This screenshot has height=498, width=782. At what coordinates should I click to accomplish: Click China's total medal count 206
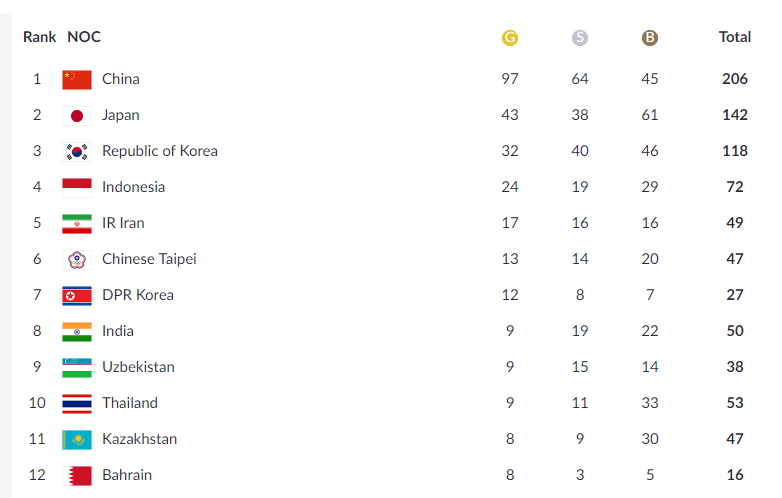coord(735,79)
